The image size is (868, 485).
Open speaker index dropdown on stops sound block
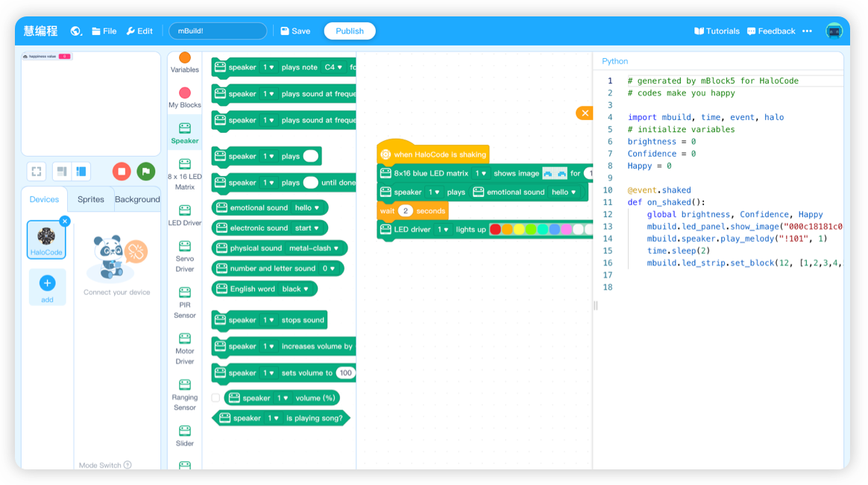tap(268, 320)
